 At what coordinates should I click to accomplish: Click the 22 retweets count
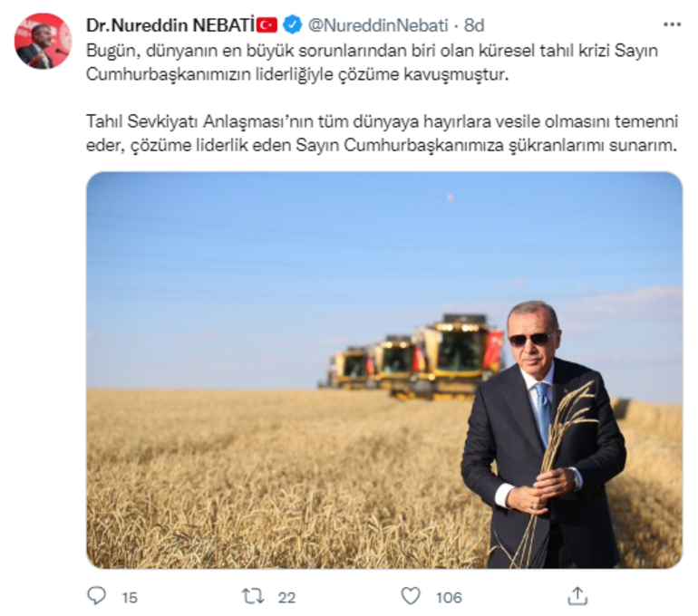286,597
